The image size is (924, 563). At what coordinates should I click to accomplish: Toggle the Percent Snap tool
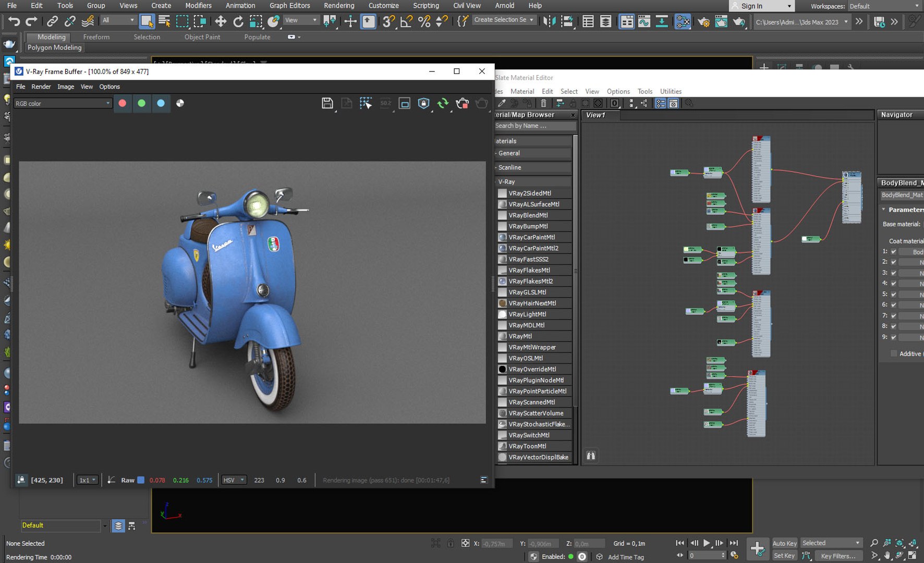(x=424, y=21)
